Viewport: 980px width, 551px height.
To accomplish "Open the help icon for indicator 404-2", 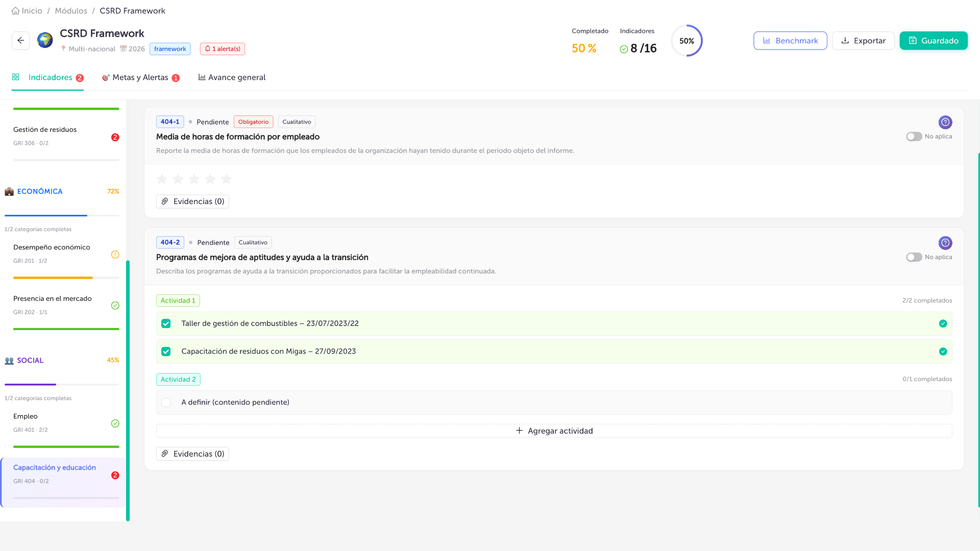I will pos(945,243).
